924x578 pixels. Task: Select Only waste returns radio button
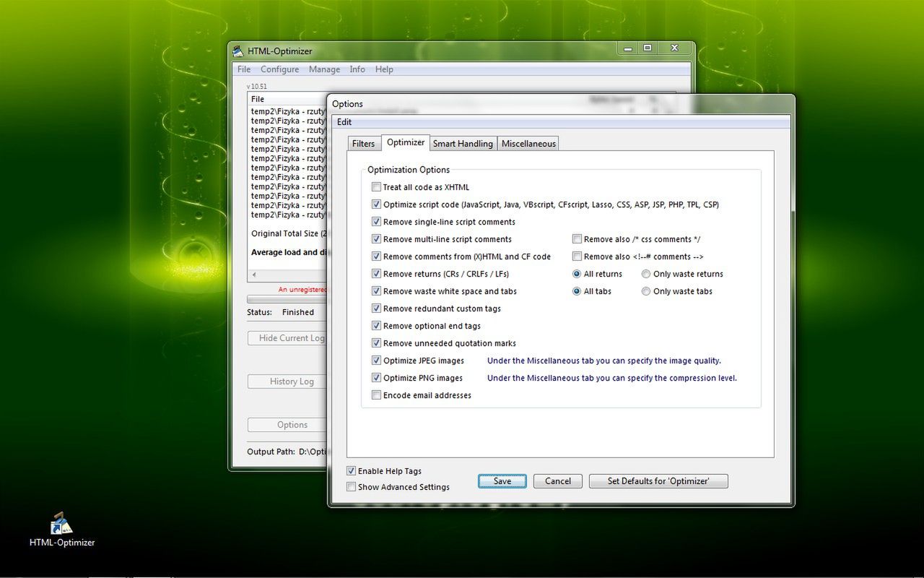(x=646, y=274)
